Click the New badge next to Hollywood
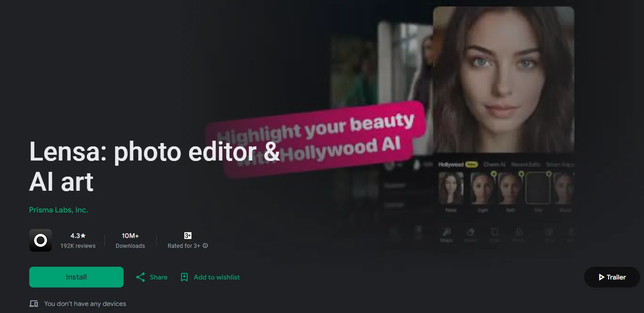 (x=471, y=164)
